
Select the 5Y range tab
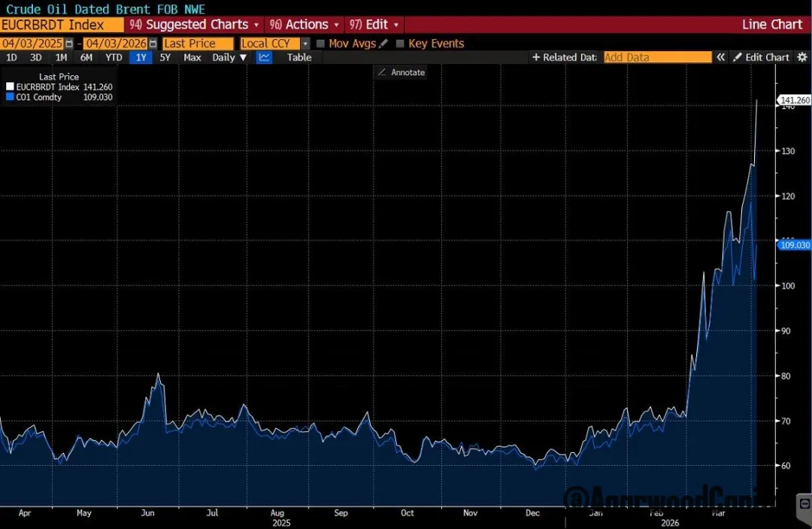point(165,57)
